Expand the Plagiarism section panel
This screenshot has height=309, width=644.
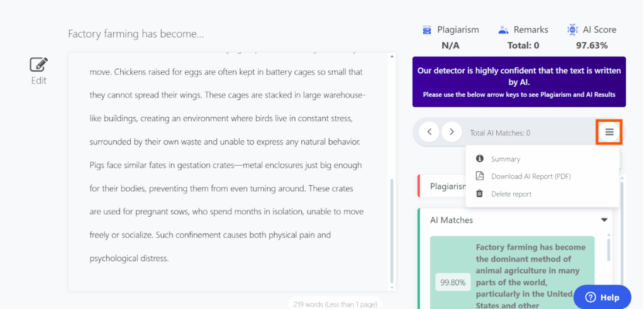click(x=441, y=187)
